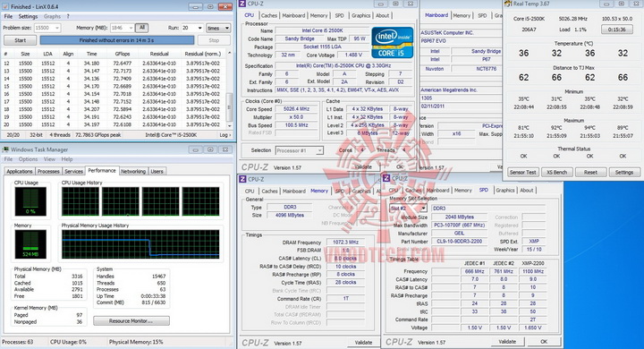Open Real Temp Settings
Viewport: 644px width, 349px height.
pos(624,172)
